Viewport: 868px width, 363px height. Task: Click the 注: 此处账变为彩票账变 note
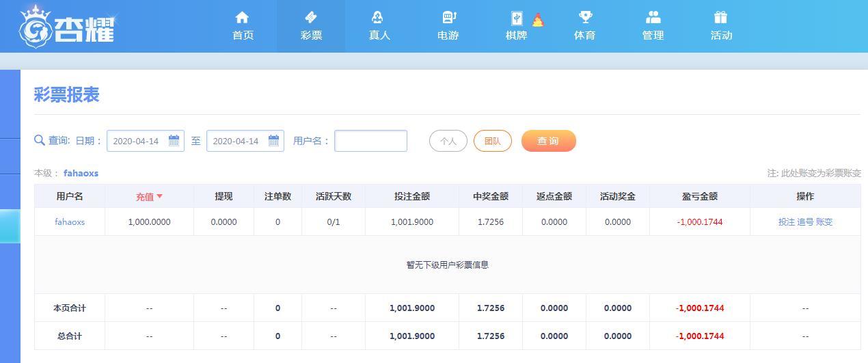coord(814,173)
